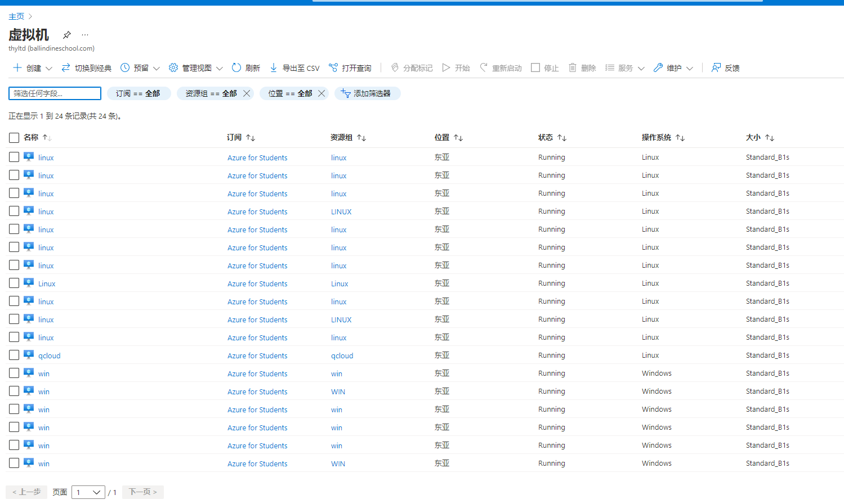Sort by 订阅 column arrows
This screenshot has width=844, height=504.
(x=251, y=138)
